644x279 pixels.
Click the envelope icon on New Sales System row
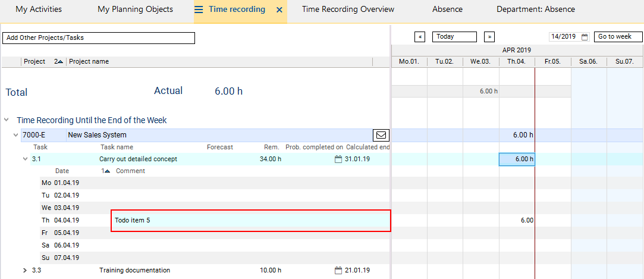[381, 135]
